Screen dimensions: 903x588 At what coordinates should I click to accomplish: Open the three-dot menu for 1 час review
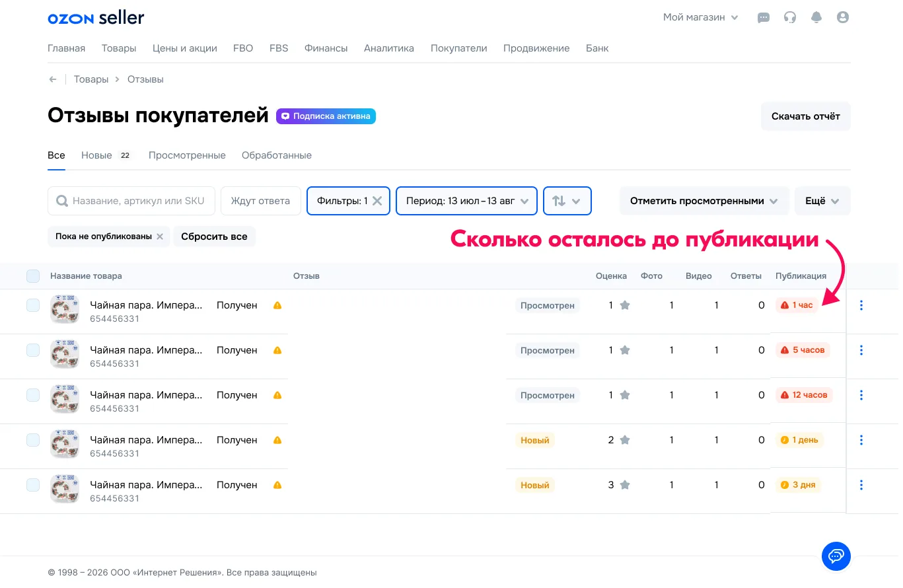(x=861, y=305)
